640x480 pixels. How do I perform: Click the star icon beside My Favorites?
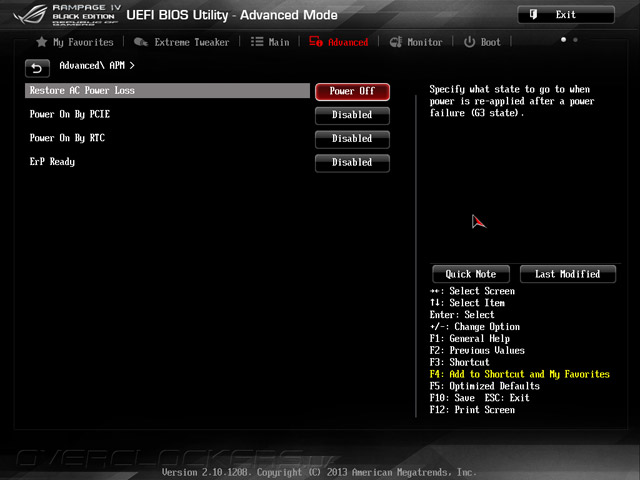pyautogui.click(x=42, y=42)
